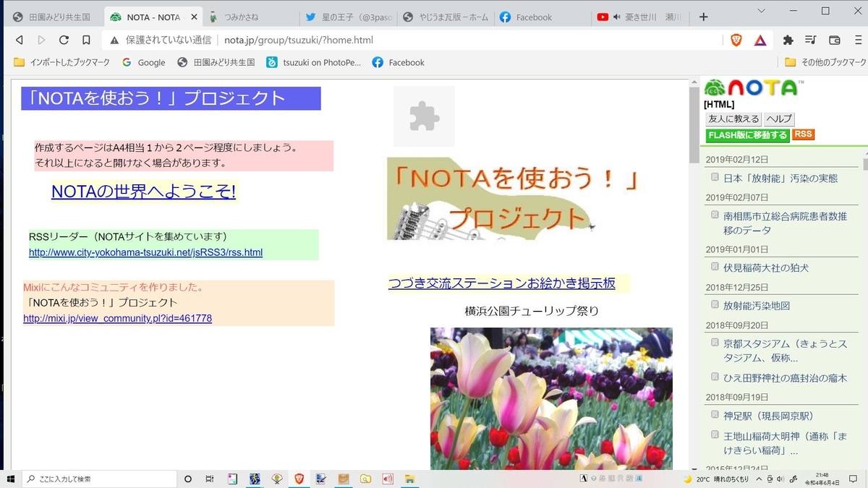868x488 pixels.
Task: Open the mixi.jp view_community link
Action: point(117,318)
